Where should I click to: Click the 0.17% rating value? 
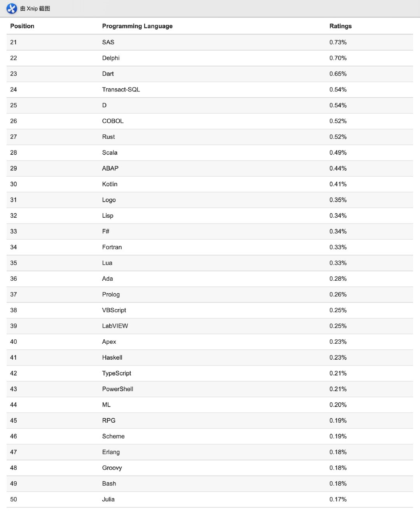(338, 499)
